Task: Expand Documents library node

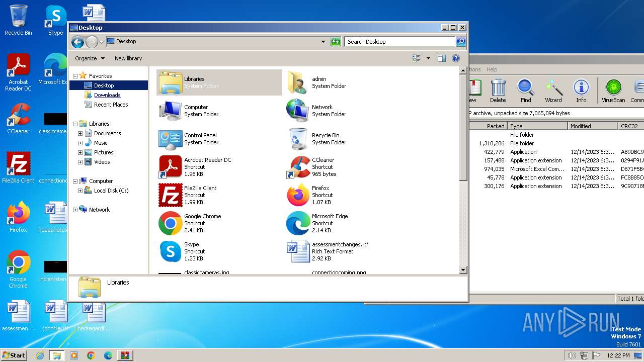Action: pyautogui.click(x=80, y=133)
